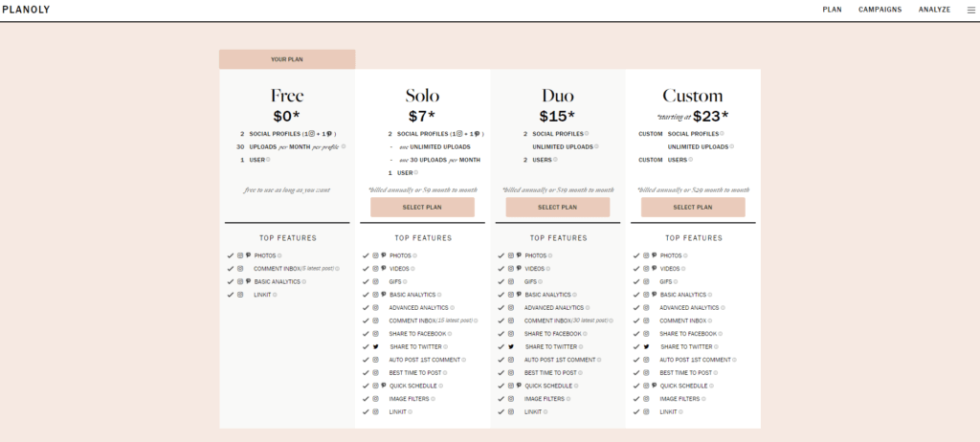Click info icon beside Custom COMMENT INBOX

point(712,320)
